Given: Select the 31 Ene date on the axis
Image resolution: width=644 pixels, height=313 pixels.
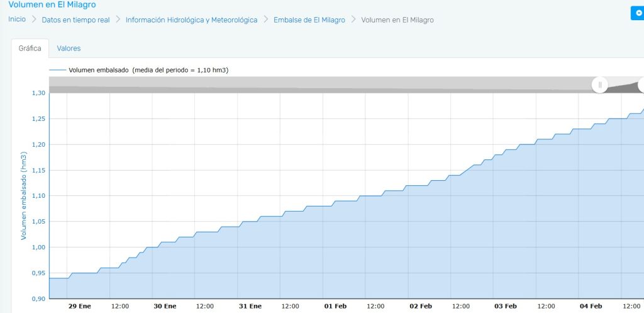Looking at the screenshot, I should click(250, 306).
